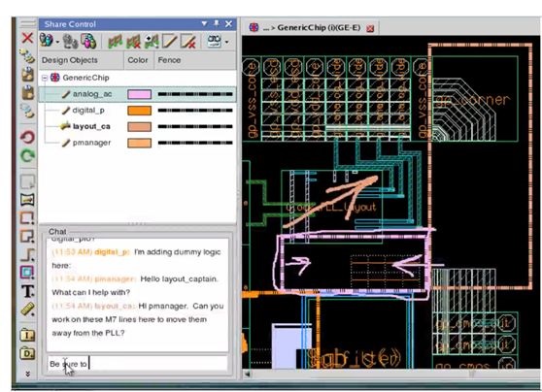Select the dashed orange rectangle tool
Screen dimensions: 542x392
point(27,218)
